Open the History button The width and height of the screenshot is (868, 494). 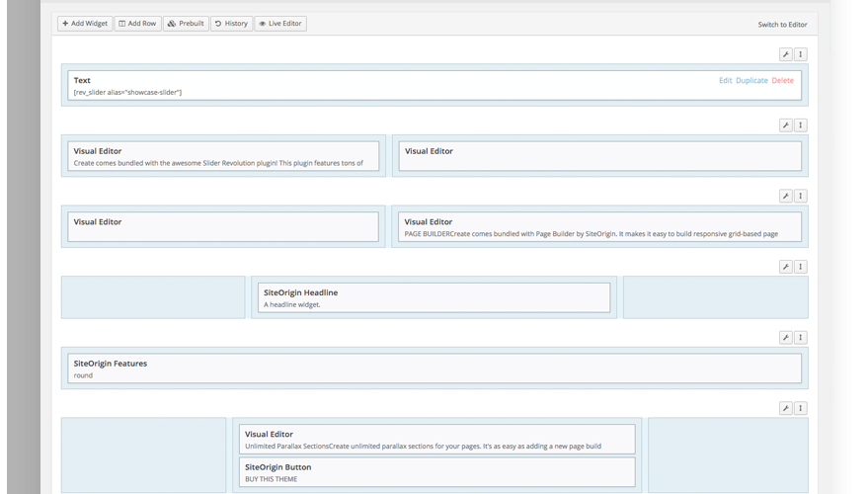pyautogui.click(x=231, y=24)
